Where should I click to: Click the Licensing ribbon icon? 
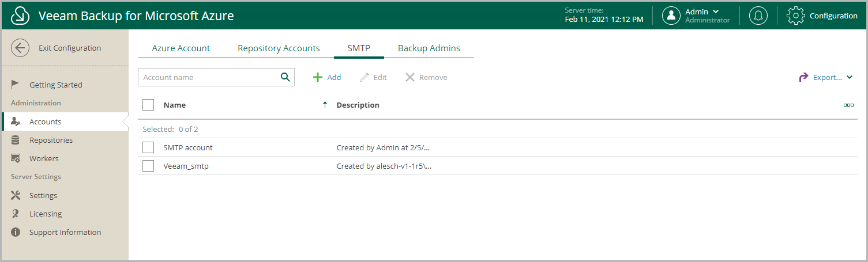click(x=16, y=214)
